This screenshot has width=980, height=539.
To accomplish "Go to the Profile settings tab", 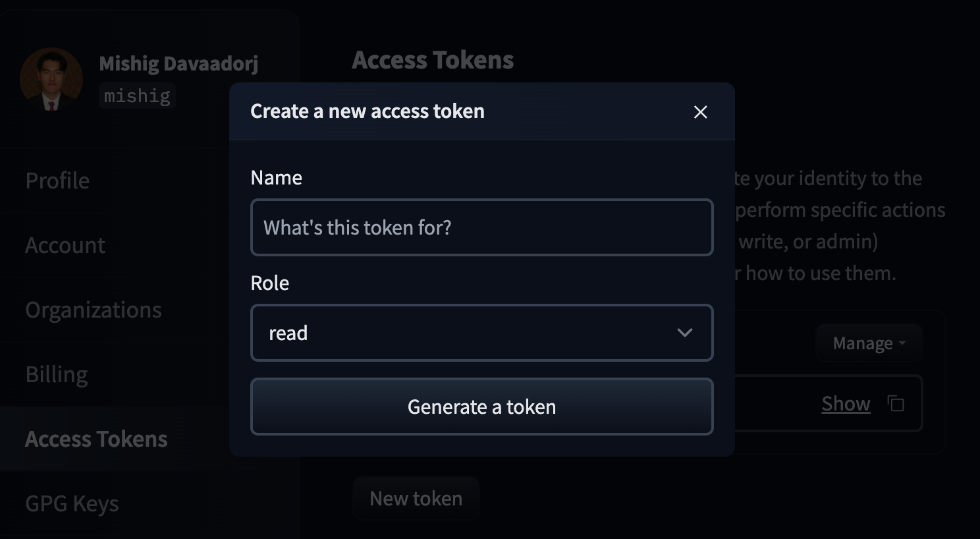I will click(x=57, y=181).
